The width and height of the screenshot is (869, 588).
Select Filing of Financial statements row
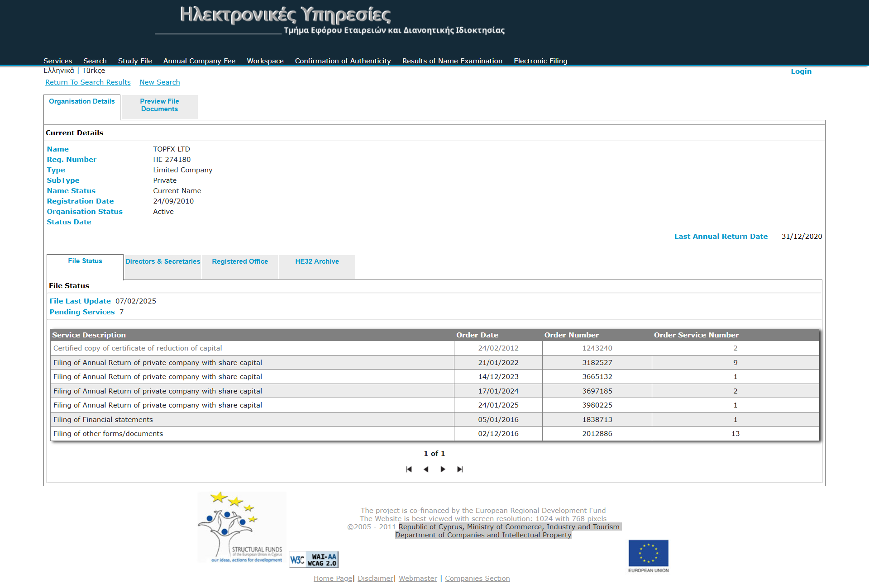(x=434, y=420)
